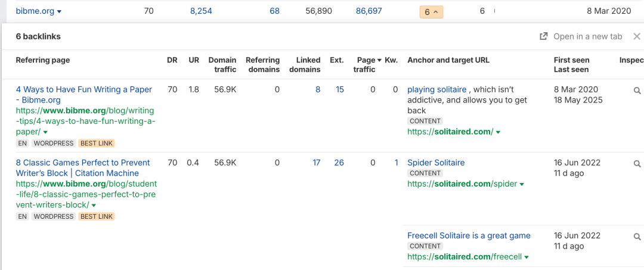Click the https://solitaired.com/ target URL
This screenshot has height=270, width=644.
point(450,132)
